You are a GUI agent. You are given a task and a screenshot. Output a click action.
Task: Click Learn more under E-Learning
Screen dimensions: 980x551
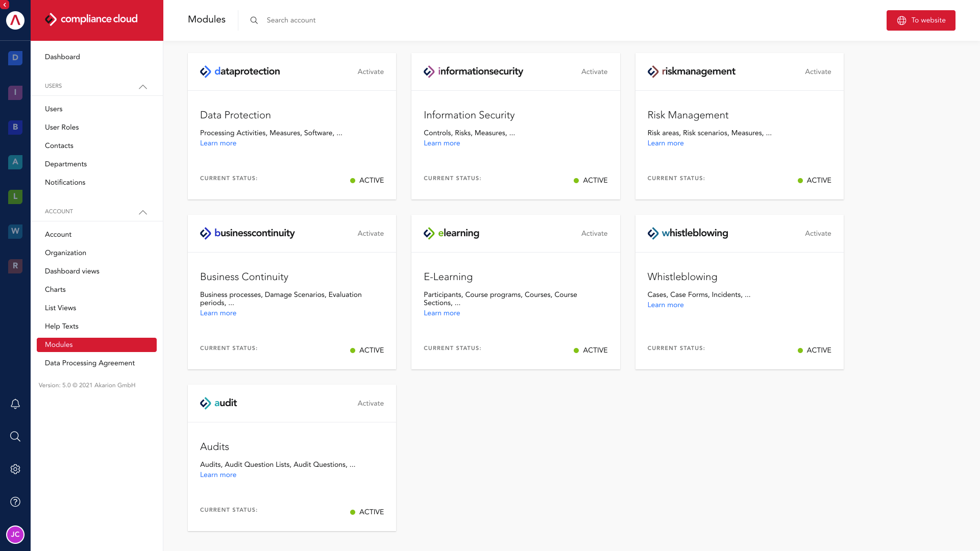442,313
